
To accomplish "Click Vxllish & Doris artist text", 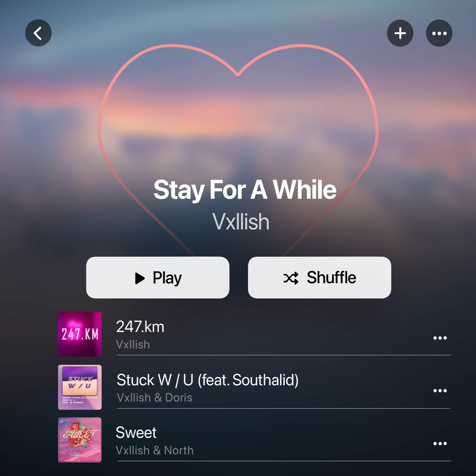I will (x=154, y=397).
